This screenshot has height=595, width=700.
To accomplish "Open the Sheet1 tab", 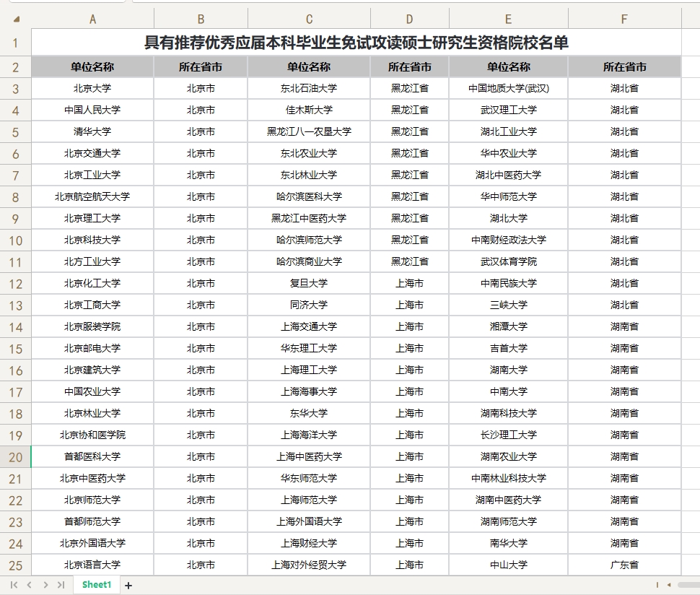I will click(97, 584).
